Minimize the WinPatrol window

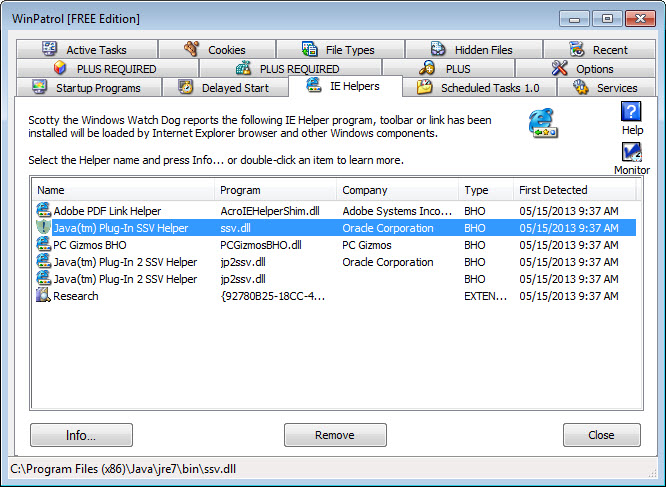574,19
